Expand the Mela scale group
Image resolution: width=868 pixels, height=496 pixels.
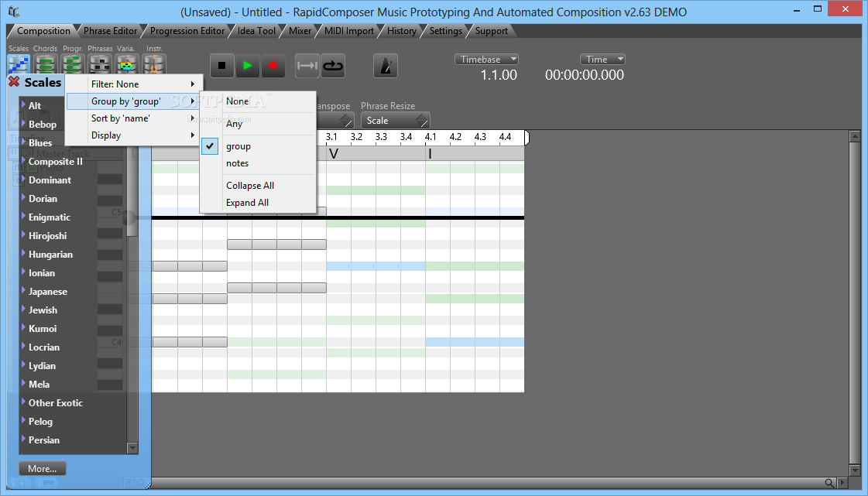23,383
